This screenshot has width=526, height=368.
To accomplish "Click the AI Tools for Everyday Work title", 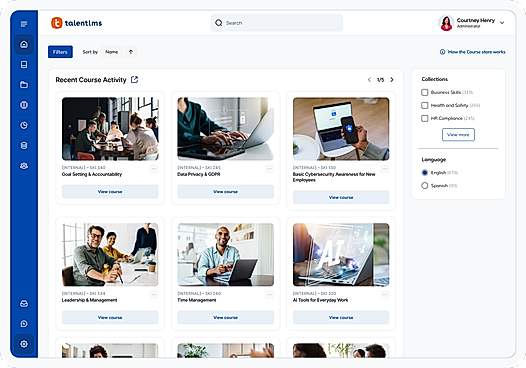I will pos(320,300).
